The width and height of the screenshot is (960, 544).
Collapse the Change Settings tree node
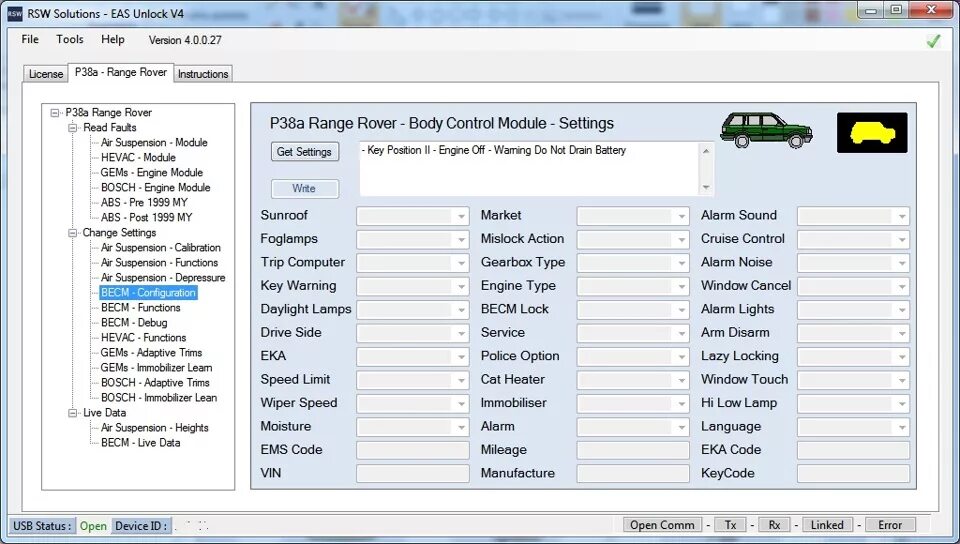[73, 233]
